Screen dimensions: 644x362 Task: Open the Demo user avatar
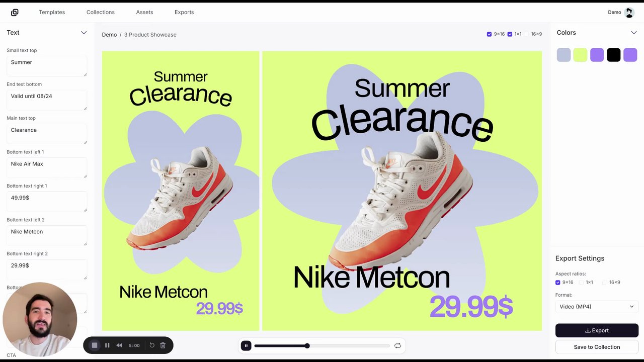click(x=629, y=13)
